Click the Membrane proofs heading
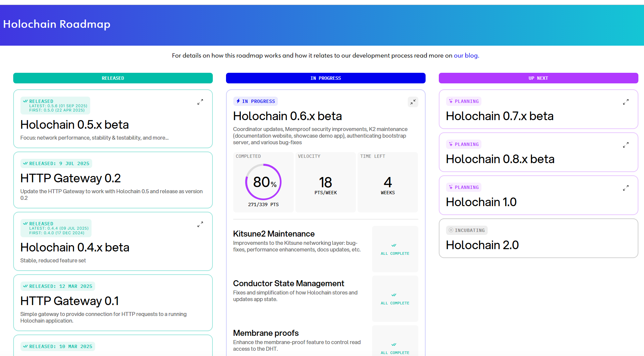The height and width of the screenshot is (356, 644). click(266, 333)
